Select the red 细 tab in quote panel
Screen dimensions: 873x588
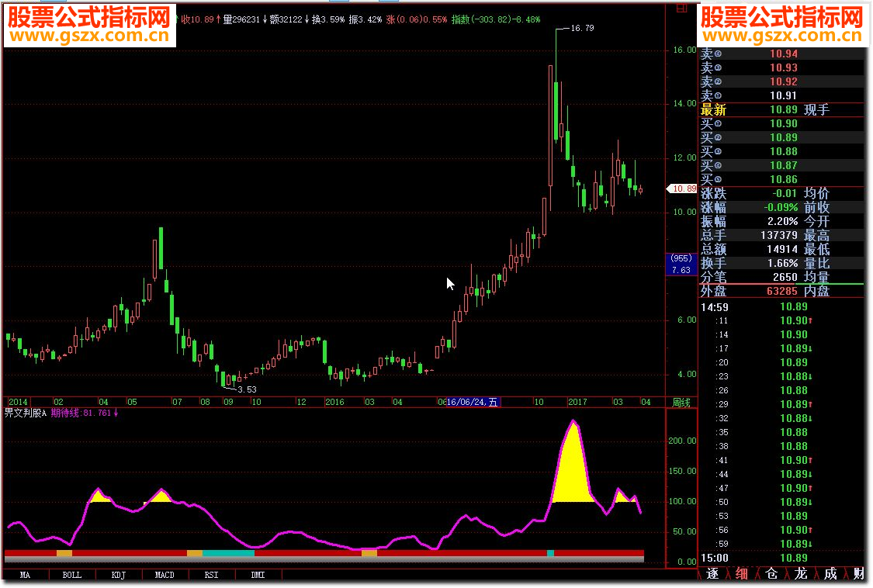coord(742,573)
